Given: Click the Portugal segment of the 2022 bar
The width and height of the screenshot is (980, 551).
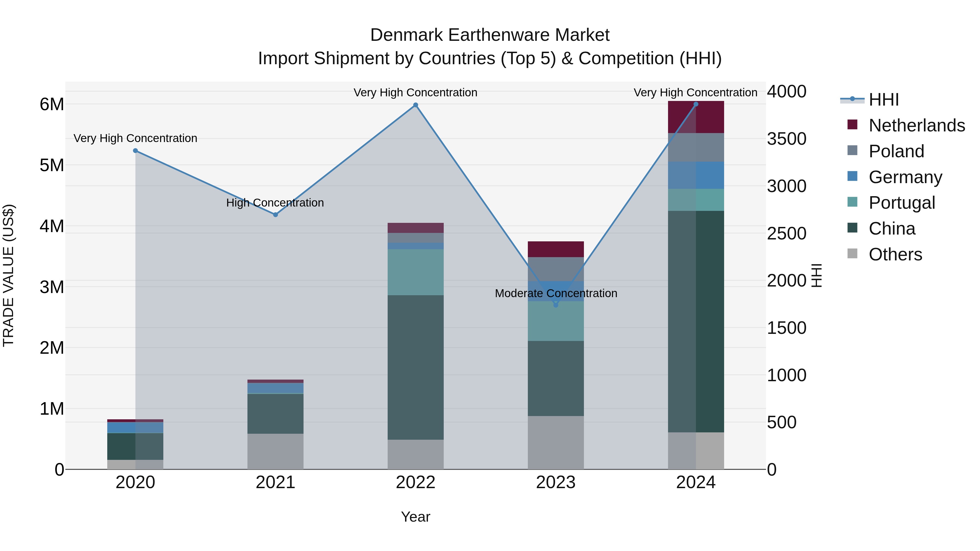Looking at the screenshot, I should coord(416,272).
